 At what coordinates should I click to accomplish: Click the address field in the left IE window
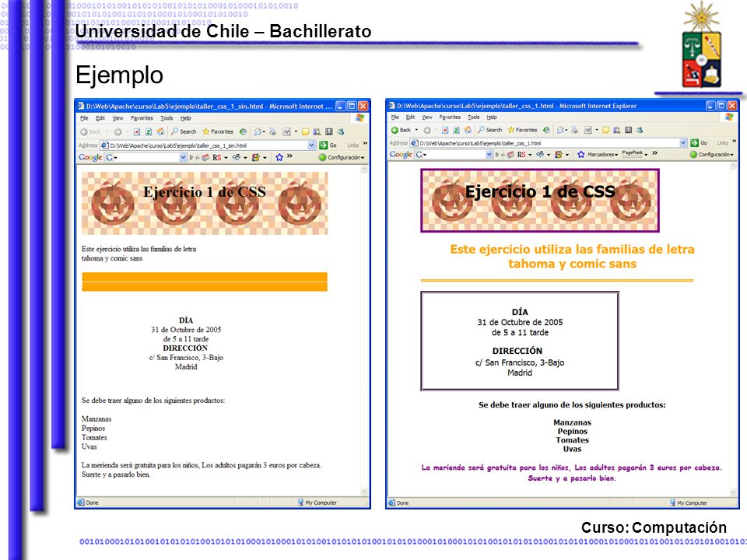[x=208, y=145]
